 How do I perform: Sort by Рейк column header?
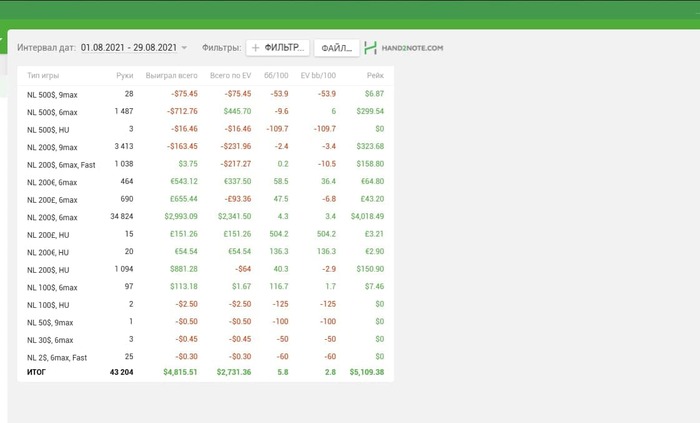tap(375, 75)
